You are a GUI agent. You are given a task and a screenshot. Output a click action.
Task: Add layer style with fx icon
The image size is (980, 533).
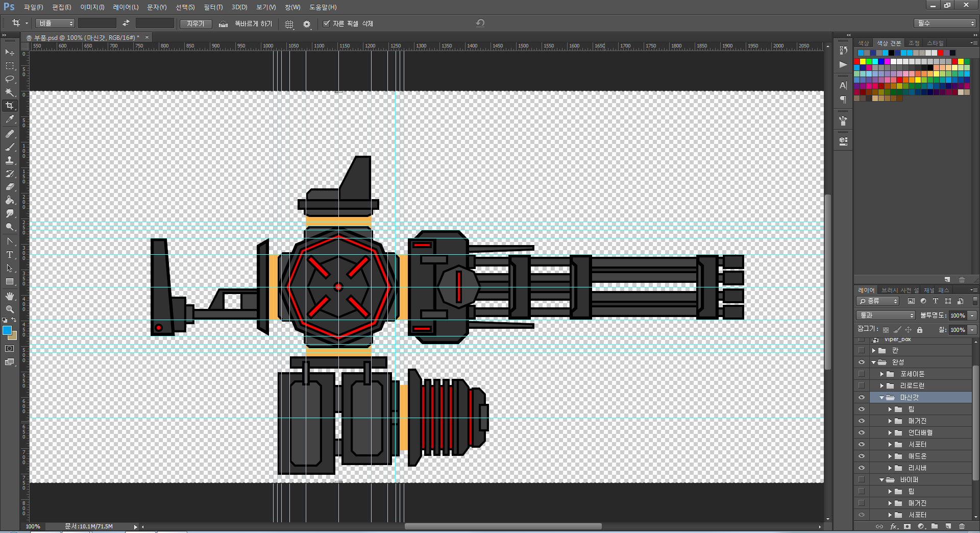pyautogui.click(x=894, y=526)
